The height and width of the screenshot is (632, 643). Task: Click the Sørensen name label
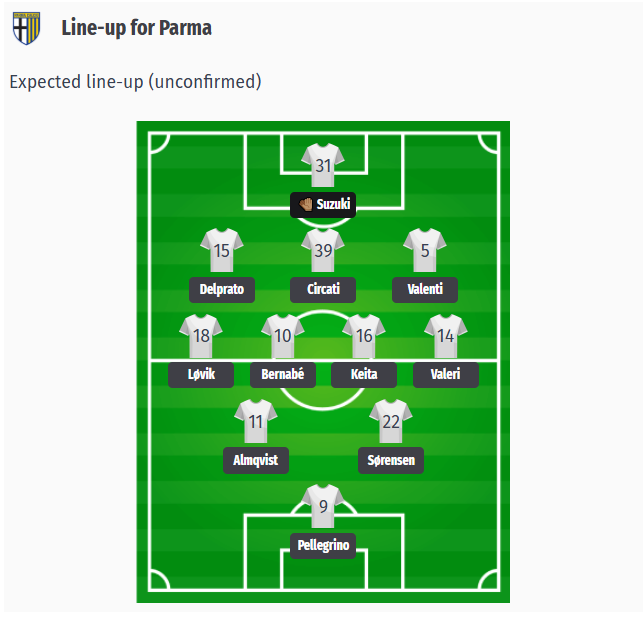[391, 460]
